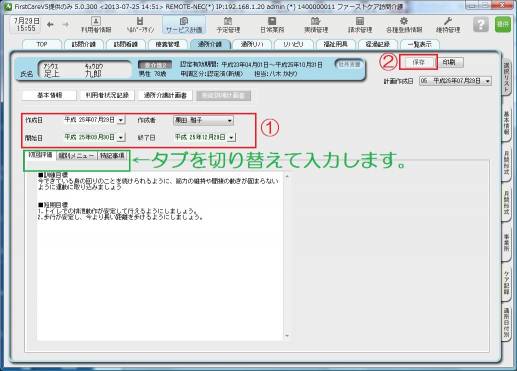Viewport: 517px width, 371px height.
Task: Open the 計画作成日 dropdown
Action: (x=455, y=81)
